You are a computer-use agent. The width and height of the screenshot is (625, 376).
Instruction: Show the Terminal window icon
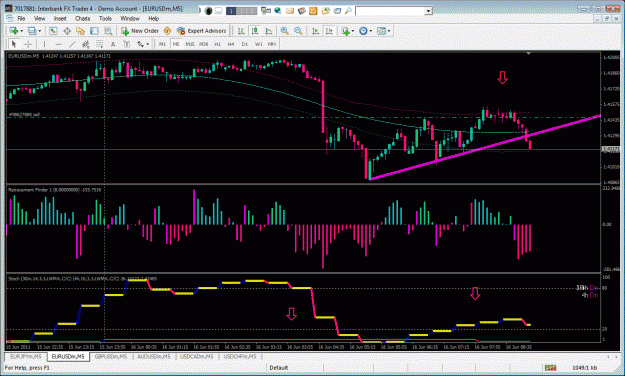[x=94, y=31]
